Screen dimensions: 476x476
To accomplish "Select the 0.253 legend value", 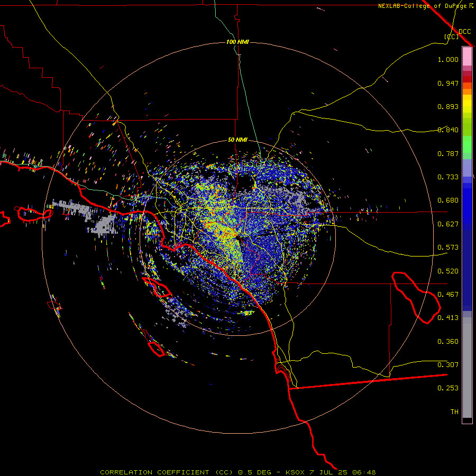I will click(448, 388).
